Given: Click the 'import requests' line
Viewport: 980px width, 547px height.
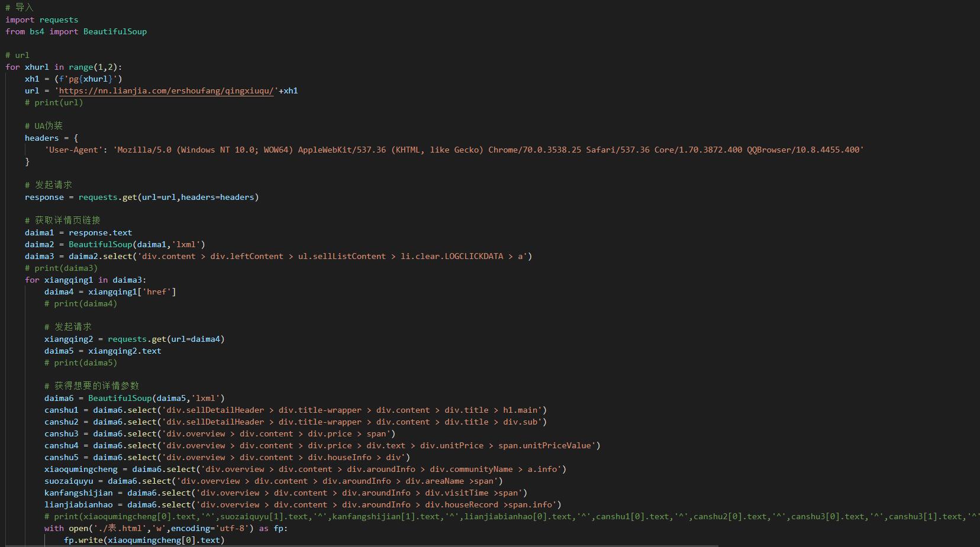Looking at the screenshot, I should click(x=41, y=20).
